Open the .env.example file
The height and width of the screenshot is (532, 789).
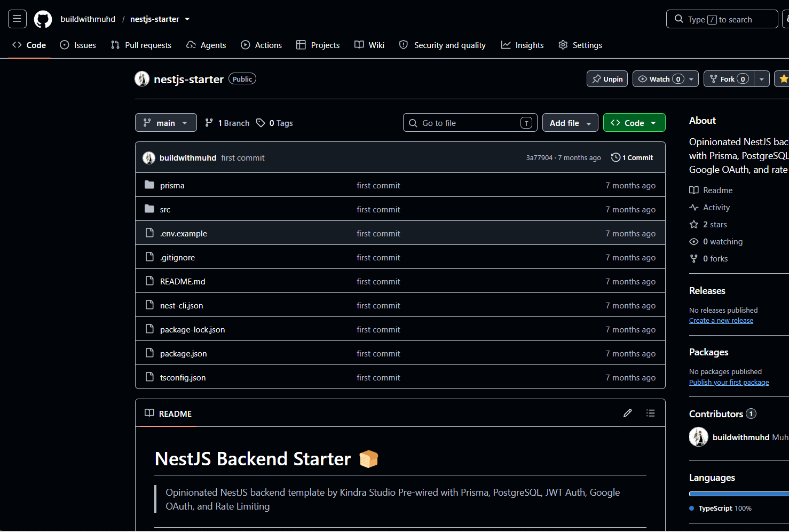184,233
